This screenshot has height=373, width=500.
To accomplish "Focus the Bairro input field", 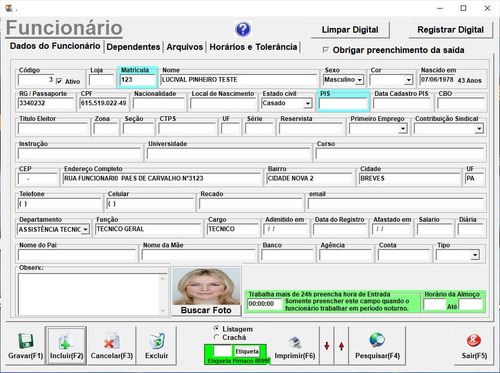I will (x=310, y=179).
